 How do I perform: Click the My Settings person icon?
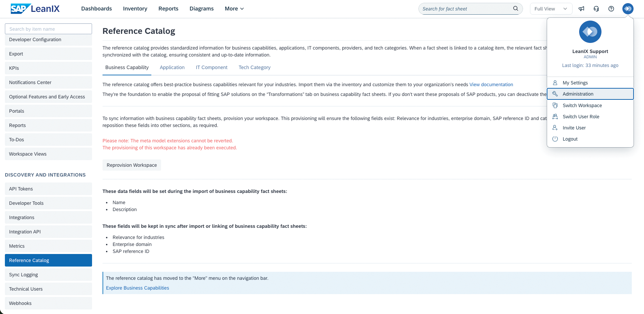coord(555,83)
